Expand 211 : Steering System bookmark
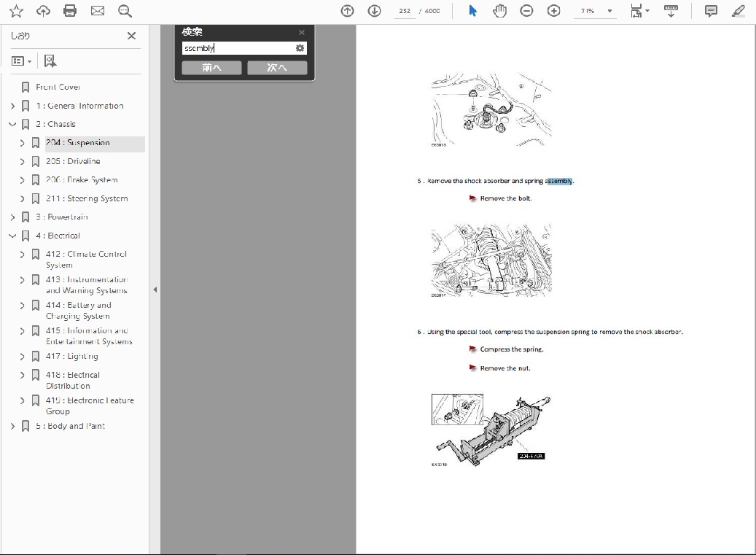 pyautogui.click(x=22, y=198)
